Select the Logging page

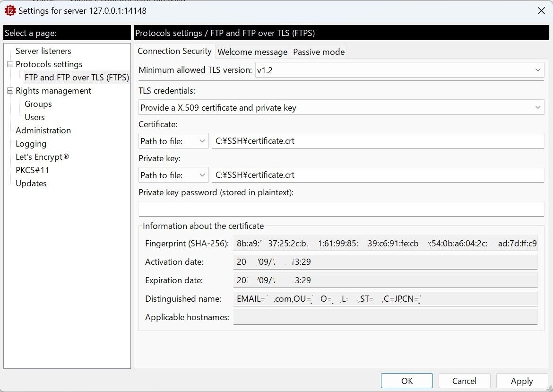tap(31, 143)
